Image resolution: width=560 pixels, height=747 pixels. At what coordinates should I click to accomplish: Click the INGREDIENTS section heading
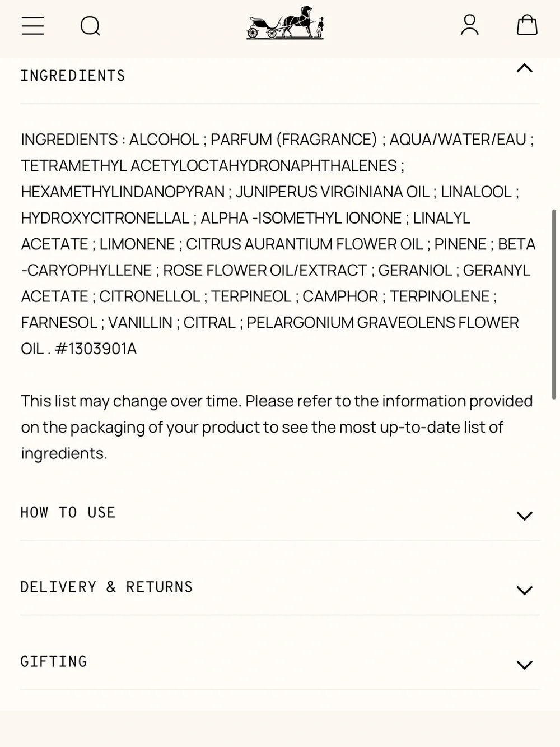(73, 76)
